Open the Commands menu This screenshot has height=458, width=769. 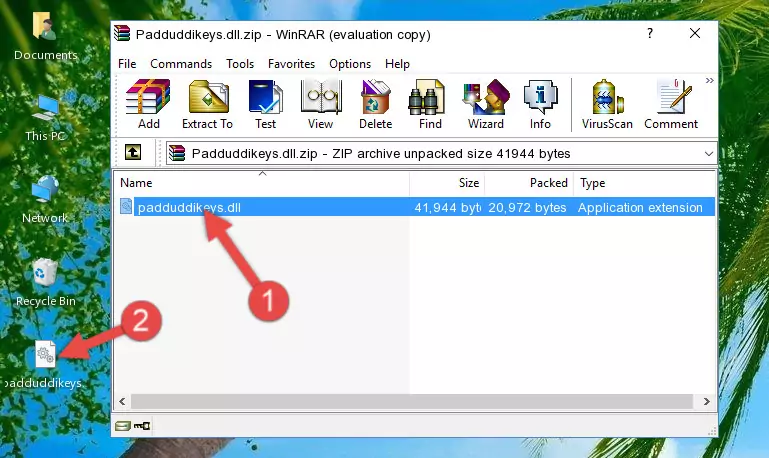(x=181, y=64)
